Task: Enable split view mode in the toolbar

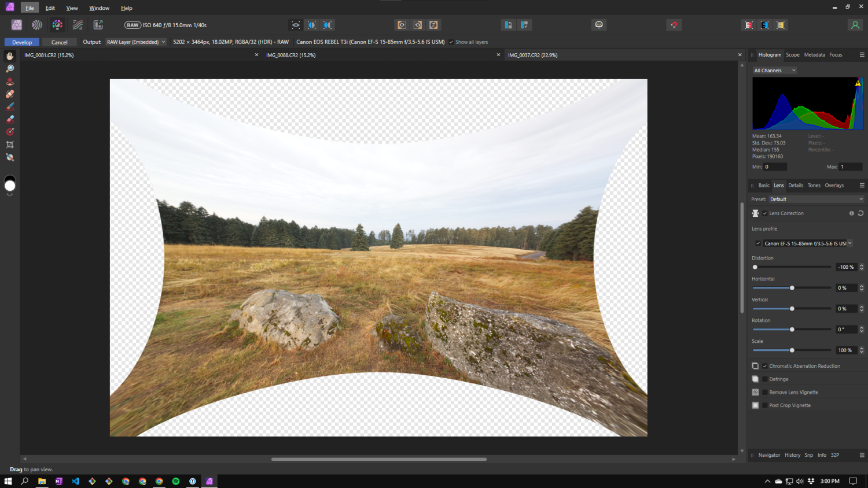Action: [x=311, y=25]
